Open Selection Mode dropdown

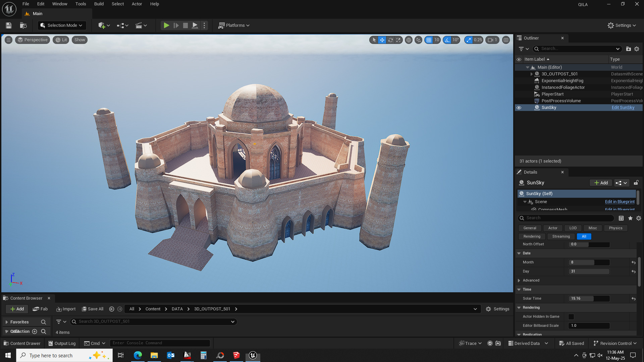click(62, 25)
